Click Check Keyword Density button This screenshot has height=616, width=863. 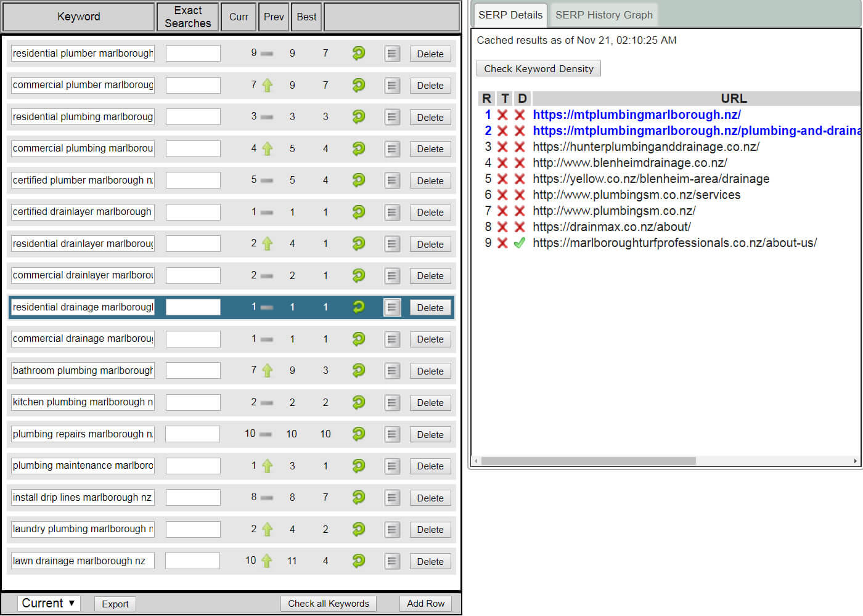(538, 68)
